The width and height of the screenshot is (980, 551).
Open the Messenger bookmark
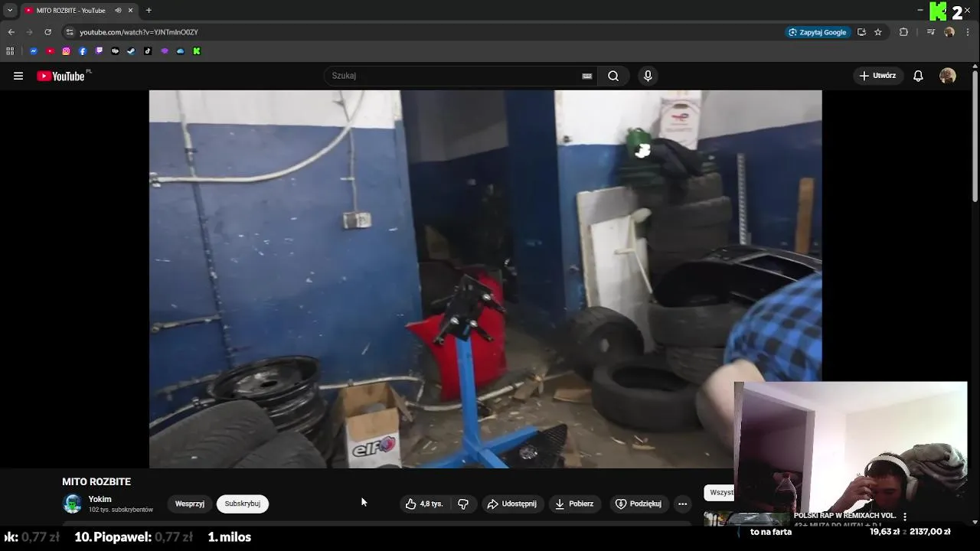[34, 51]
